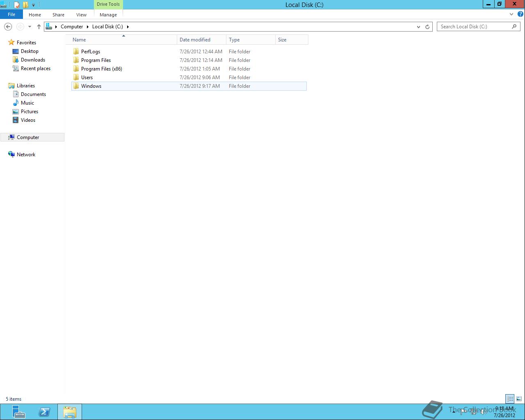
Task: Expand the root breadcrumb arrow before Computer
Action: click(x=56, y=27)
